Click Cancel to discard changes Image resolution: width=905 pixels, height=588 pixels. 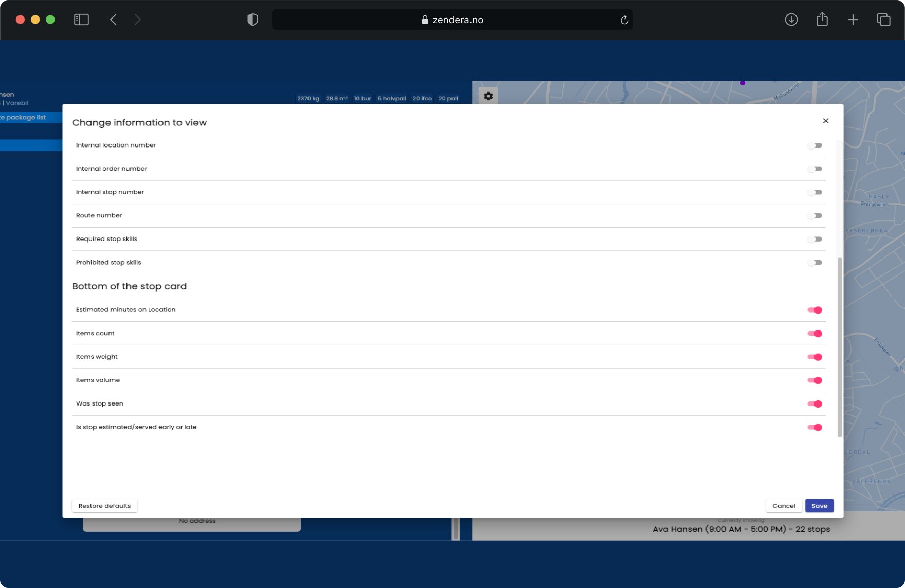point(783,506)
